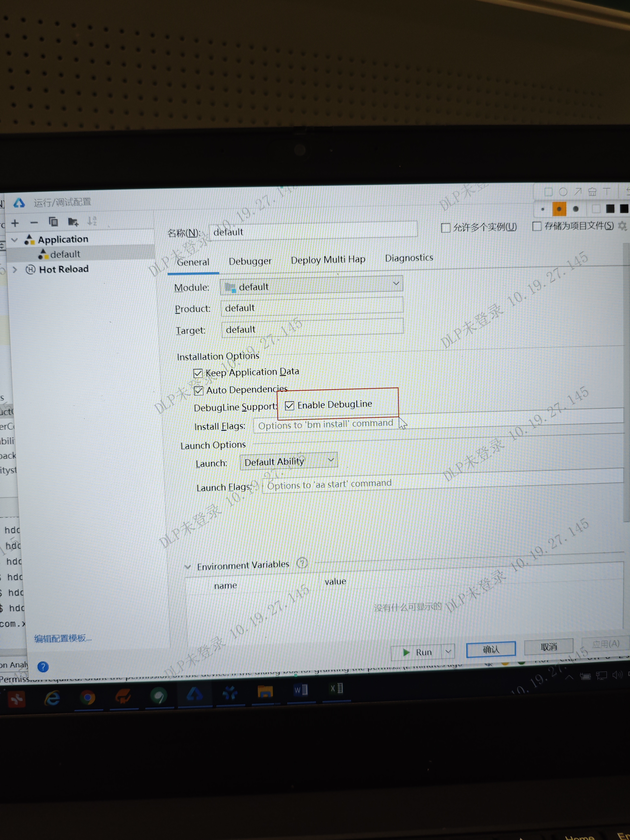
Task: Enable 允许多个实例 checkbox
Action: (445, 228)
